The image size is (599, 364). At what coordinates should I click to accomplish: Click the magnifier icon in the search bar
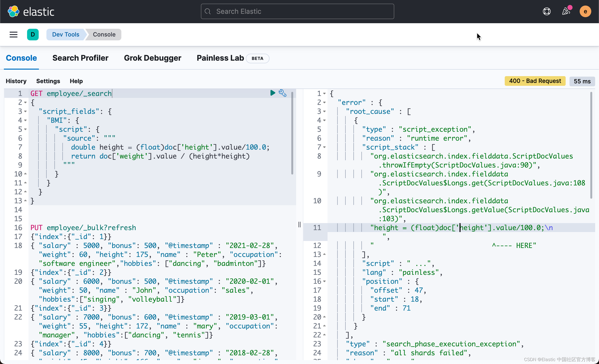[x=208, y=11]
